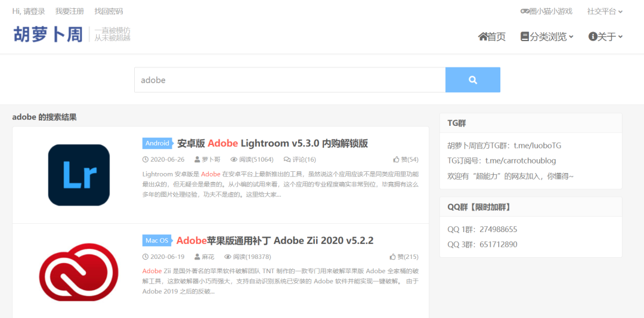644x318 pixels.
Task: Select the Android category tag
Action: point(157,143)
